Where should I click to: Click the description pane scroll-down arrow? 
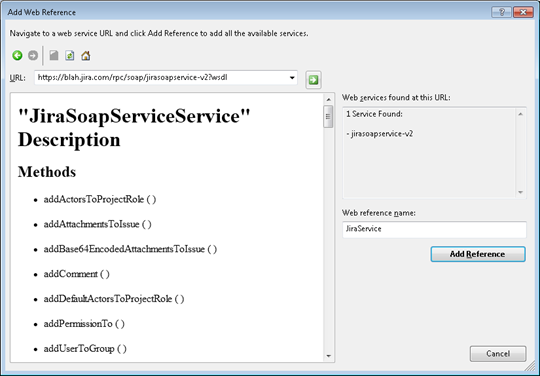(x=329, y=356)
